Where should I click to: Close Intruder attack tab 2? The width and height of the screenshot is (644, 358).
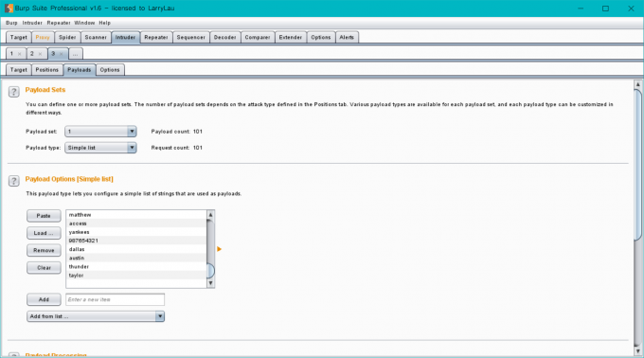pos(40,54)
